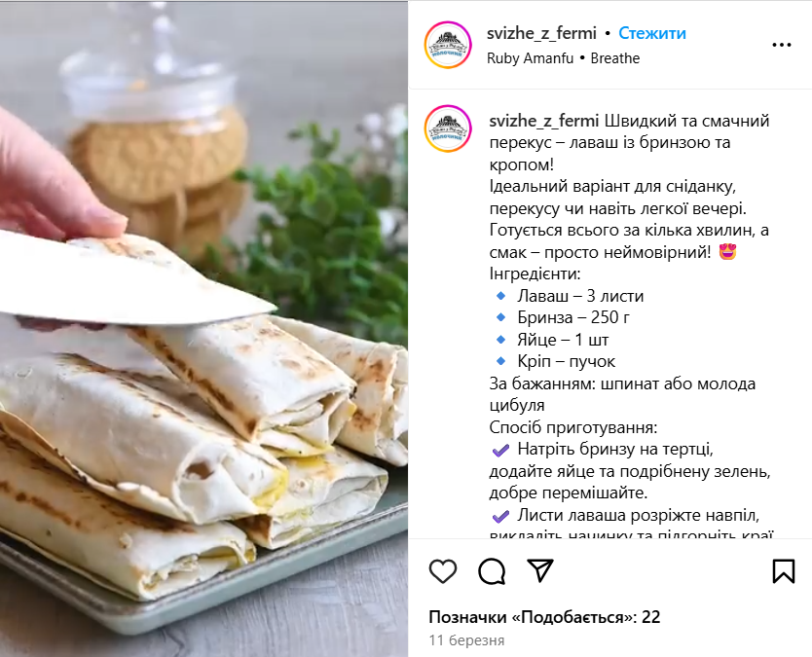This screenshot has height=657, width=812.
Task: Click the caption profile avatar logo
Action: pos(448,128)
